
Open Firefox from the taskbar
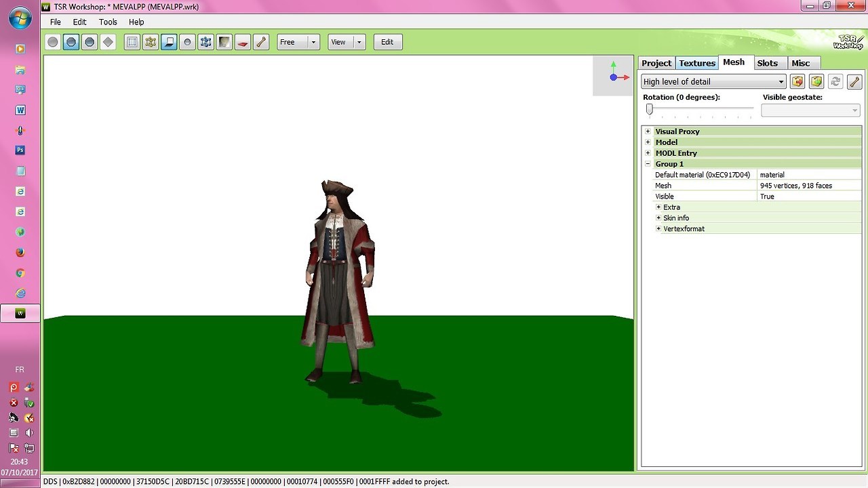click(x=20, y=253)
